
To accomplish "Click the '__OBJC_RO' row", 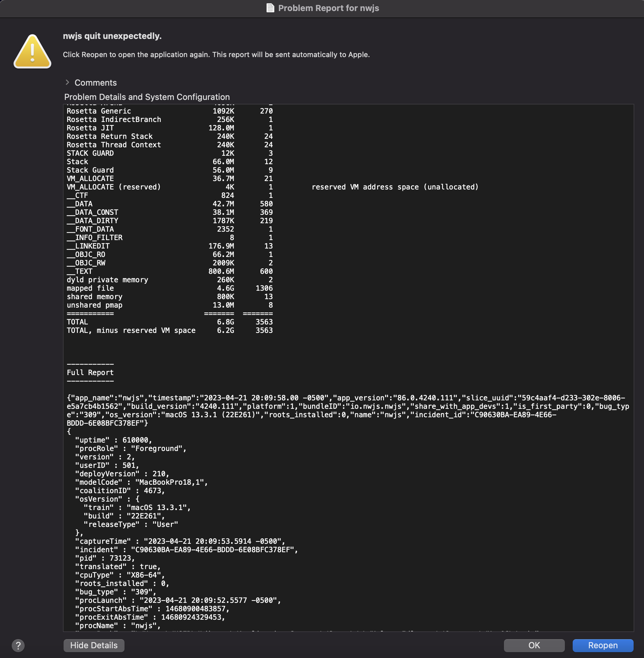I will 170,254.
